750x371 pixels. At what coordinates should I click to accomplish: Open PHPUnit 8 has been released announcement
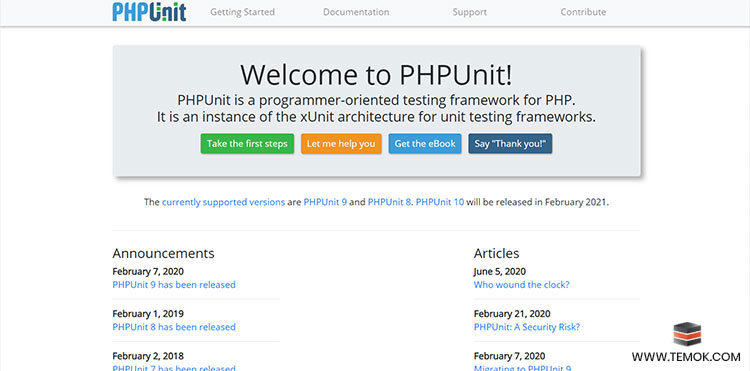pyautogui.click(x=174, y=327)
